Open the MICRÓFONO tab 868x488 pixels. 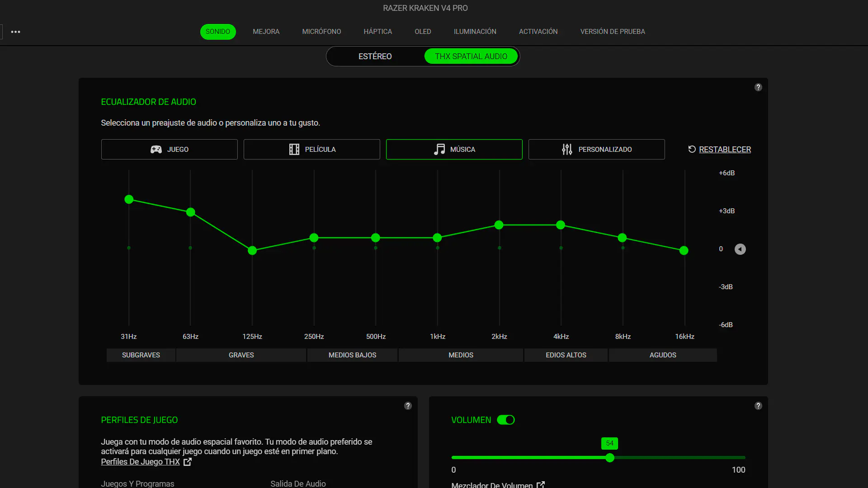click(x=321, y=32)
